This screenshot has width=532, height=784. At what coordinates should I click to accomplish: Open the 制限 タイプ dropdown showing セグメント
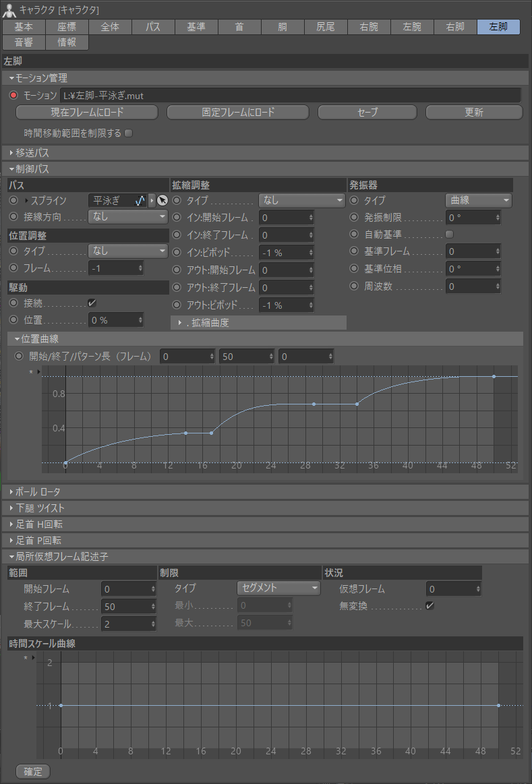pos(278,588)
